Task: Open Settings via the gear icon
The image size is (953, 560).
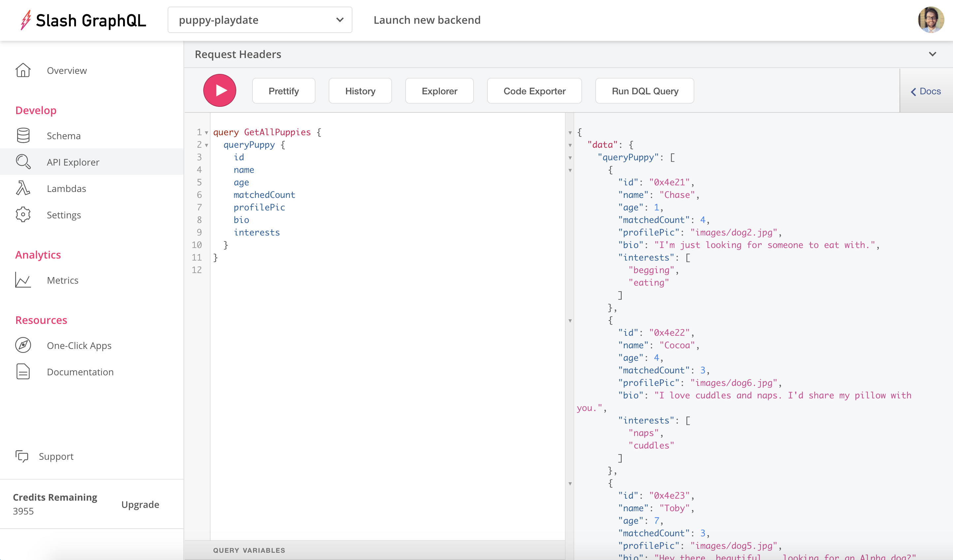Action: 23,215
